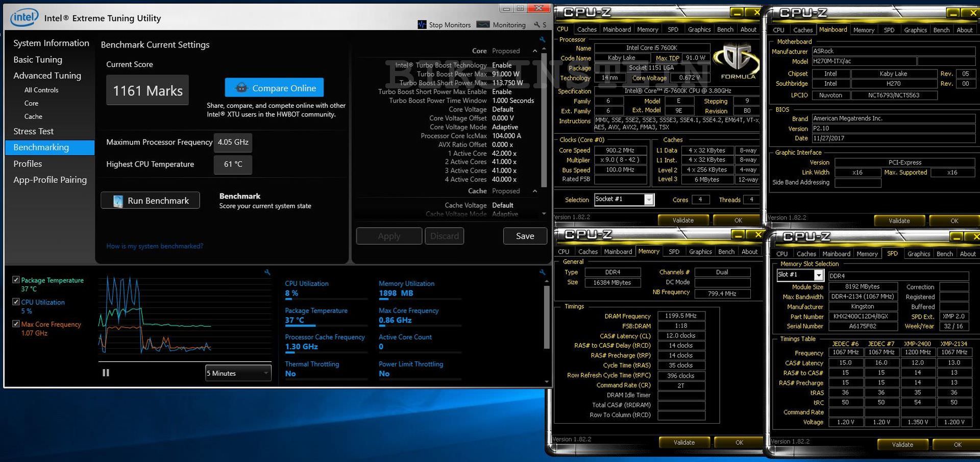Screen dimensions: 980x462
Task: Select All Controls under Advanced Tuning
Action: pos(41,90)
